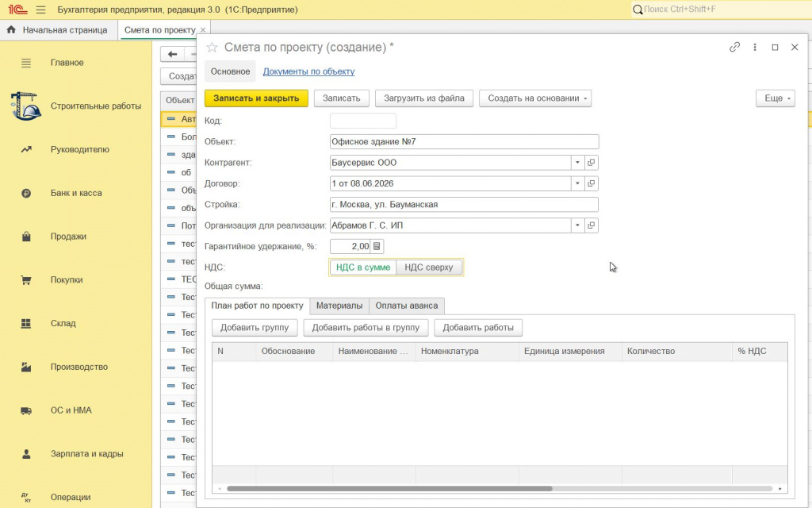The image size is (812, 508).
Task: Focus the Код input field
Action: tap(363, 121)
